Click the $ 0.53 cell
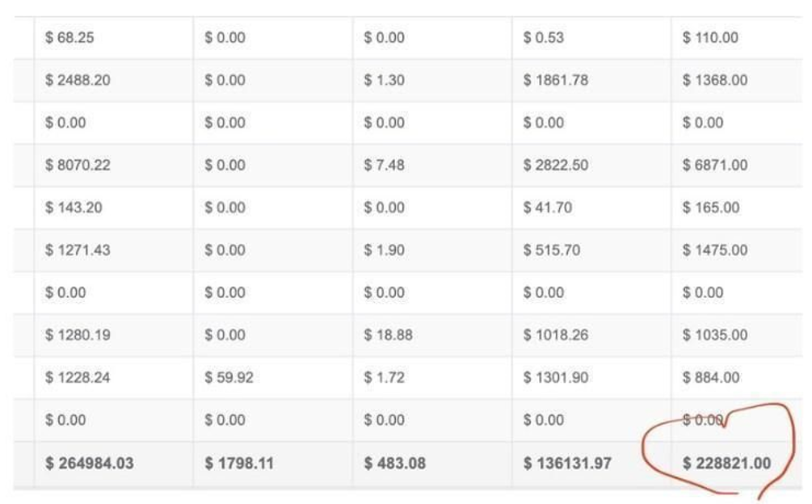812x504 pixels. (x=543, y=38)
